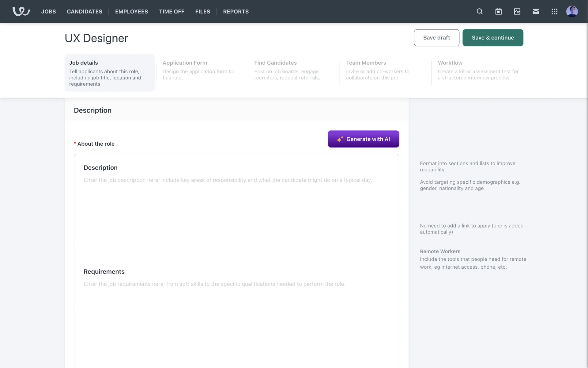Viewport: 588px width, 368px height.
Task: Open the mail inbox icon
Action: [x=536, y=11]
